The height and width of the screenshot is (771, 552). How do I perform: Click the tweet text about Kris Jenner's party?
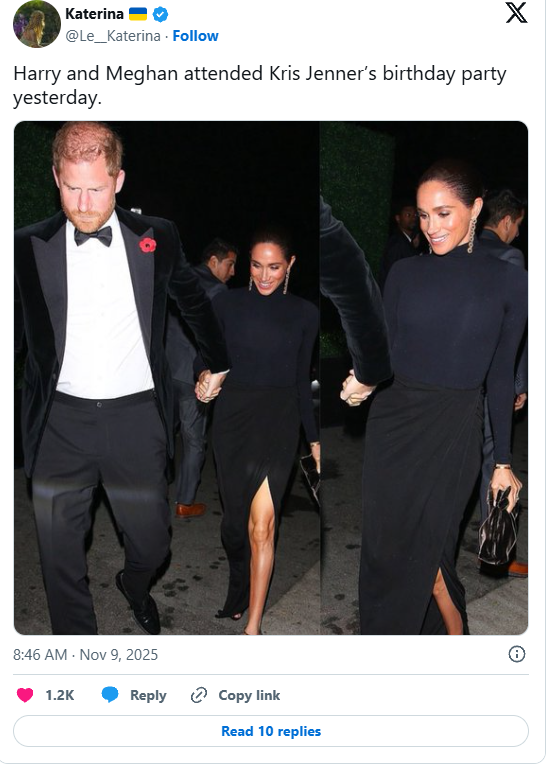pyautogui.click(x=260, y=86)
